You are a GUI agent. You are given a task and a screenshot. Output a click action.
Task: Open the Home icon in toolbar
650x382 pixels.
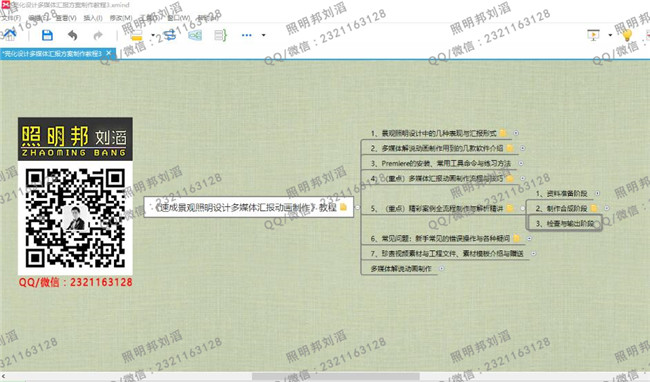[x=9, y=35]
